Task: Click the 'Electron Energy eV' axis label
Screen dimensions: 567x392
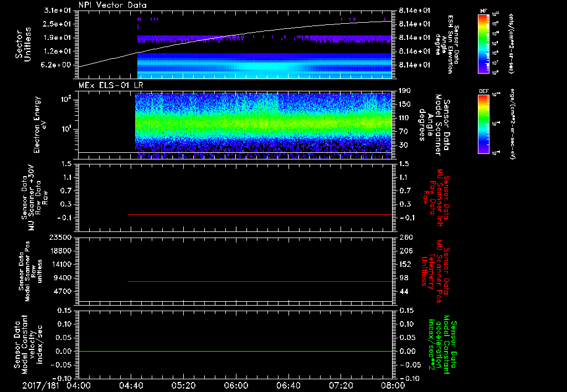Action: [x=40, y=125]
